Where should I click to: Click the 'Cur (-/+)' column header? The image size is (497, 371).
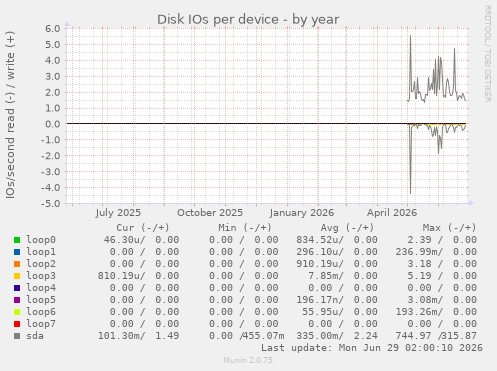click(143, 228)
